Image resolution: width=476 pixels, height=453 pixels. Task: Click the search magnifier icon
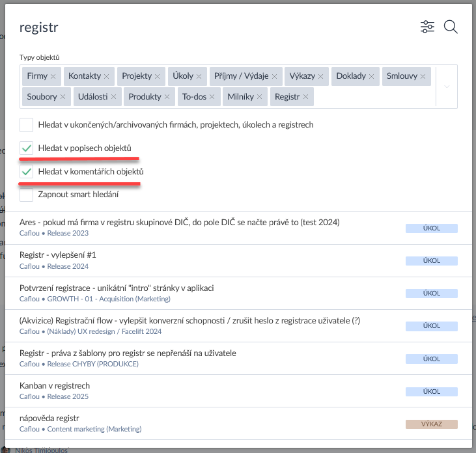pyautogui.click(x=451, y=27)
